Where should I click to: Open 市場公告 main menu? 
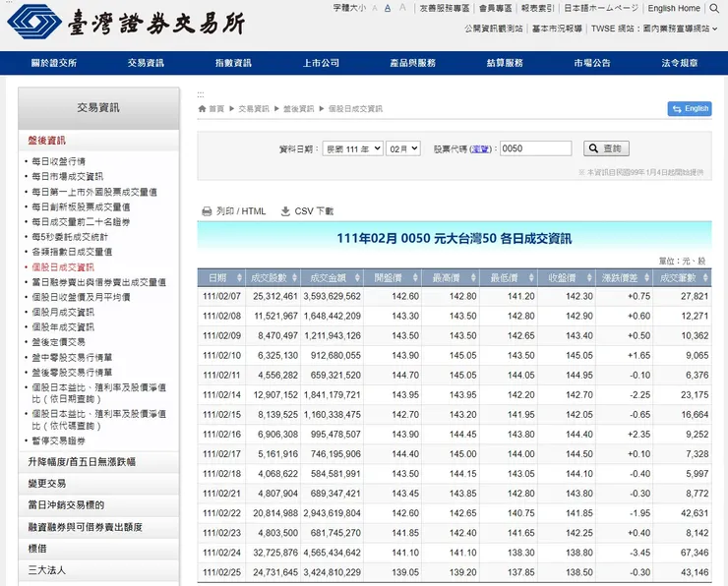click(x=592, y=63)
